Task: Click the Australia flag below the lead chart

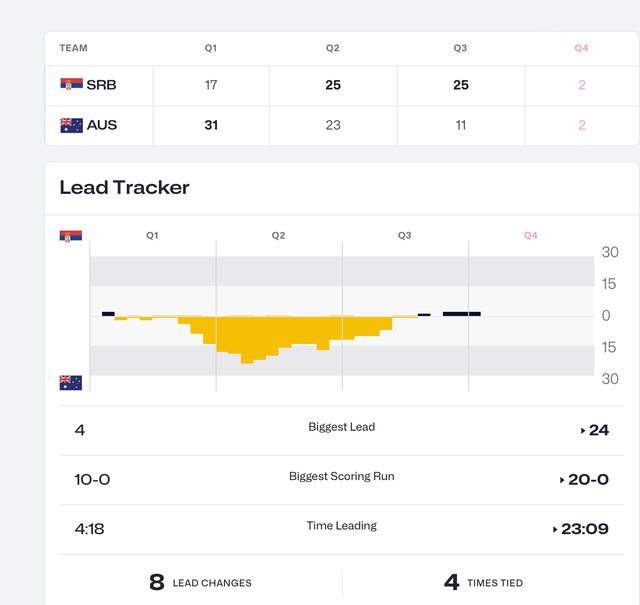Action: (x=70, y=382)
